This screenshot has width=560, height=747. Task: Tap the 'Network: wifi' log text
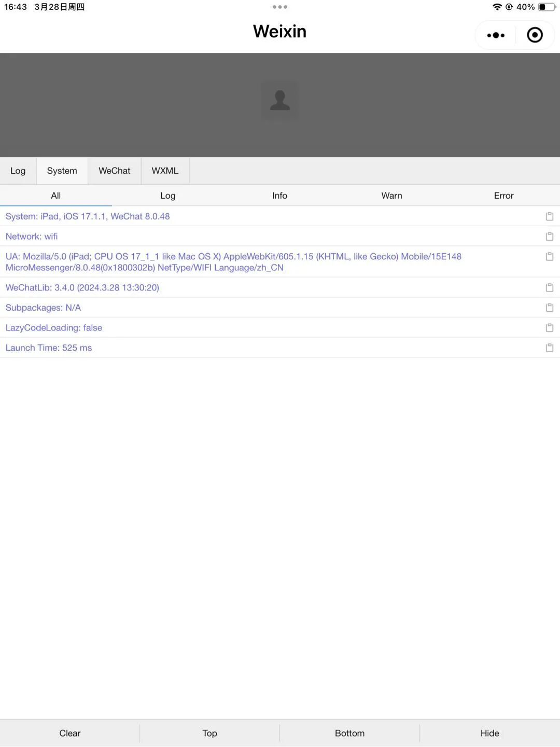point(32,237)
